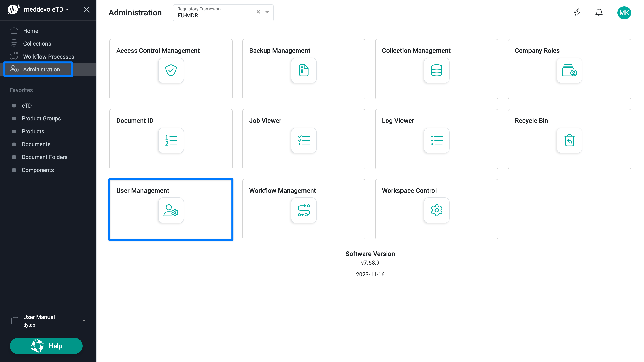
Task: Open the Workspace Control gear icon
Action: (437, 210)
